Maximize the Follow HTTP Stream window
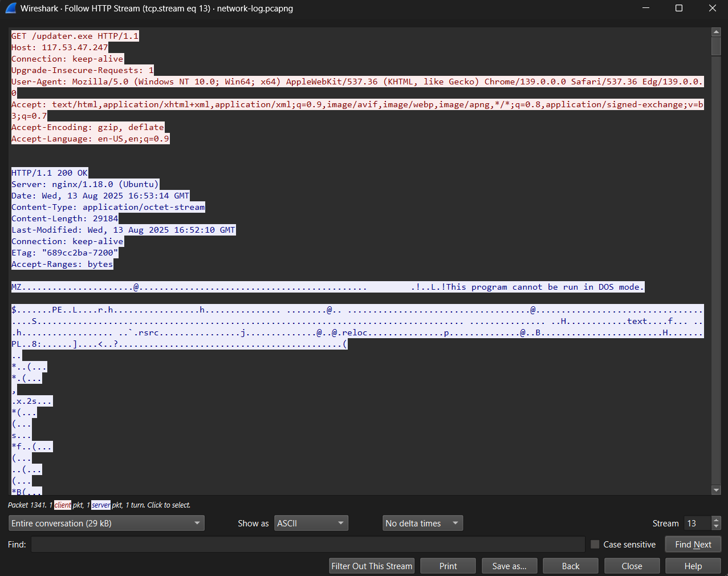Viewport: 728px width, 576px height. pos(678,8)
